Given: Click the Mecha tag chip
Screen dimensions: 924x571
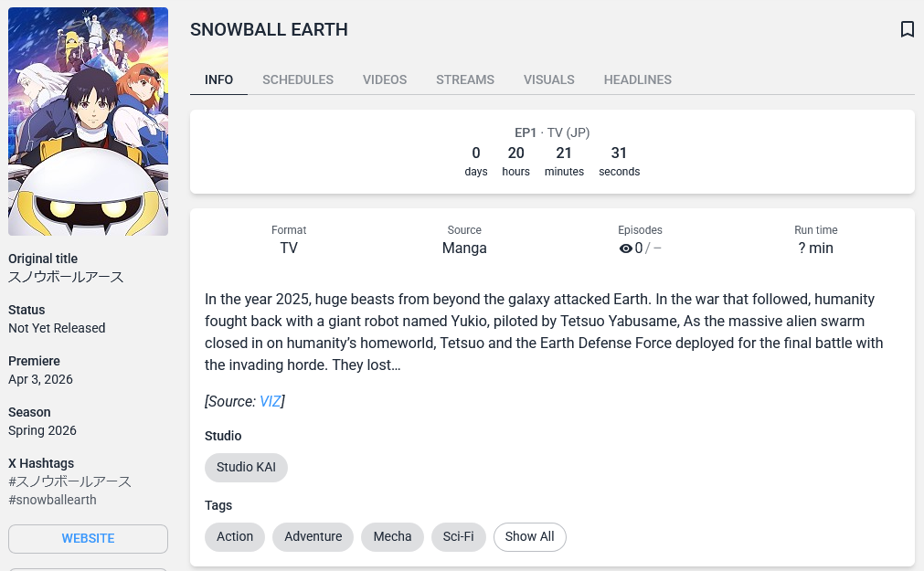Looking at the screenshot, I should pos(392,536).
